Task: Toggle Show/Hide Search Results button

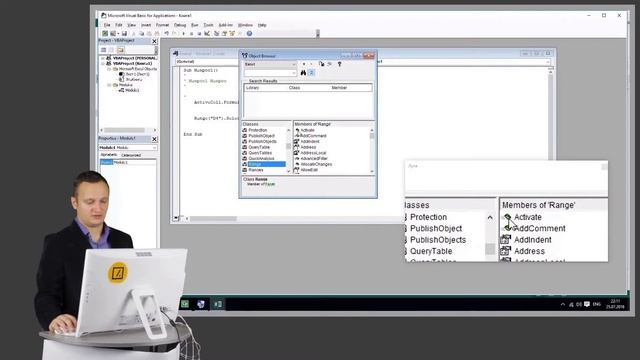Action: click(311, 73)
